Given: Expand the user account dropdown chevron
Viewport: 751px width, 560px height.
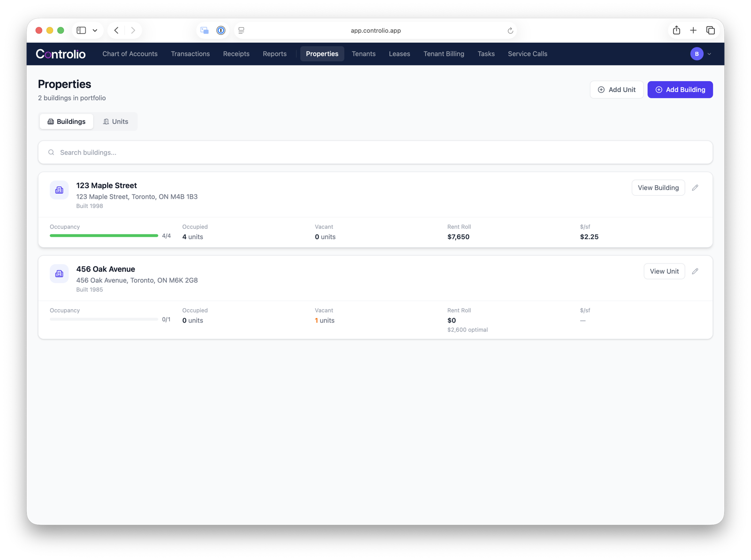Looking at the screenshot, I should click(x=709, y=54).
